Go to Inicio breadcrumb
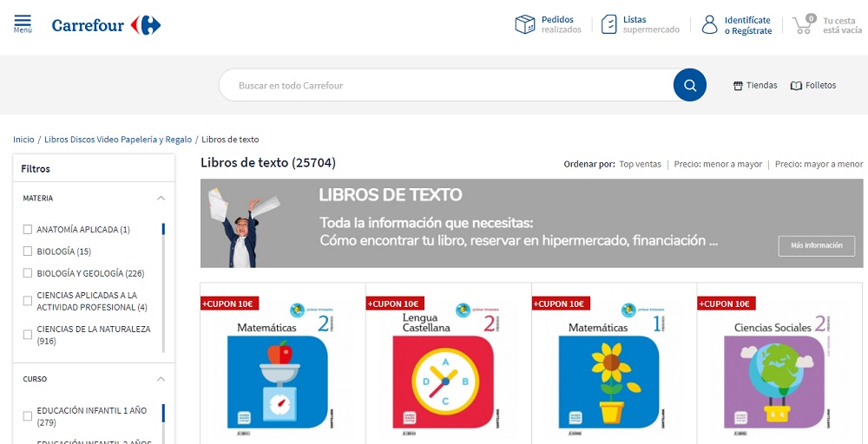Viewport: 868px width, 444px height. [23, 140]
